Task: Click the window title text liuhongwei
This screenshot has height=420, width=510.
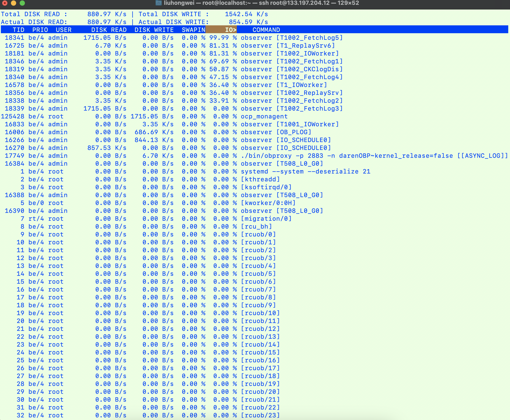Action: point(179,3)
